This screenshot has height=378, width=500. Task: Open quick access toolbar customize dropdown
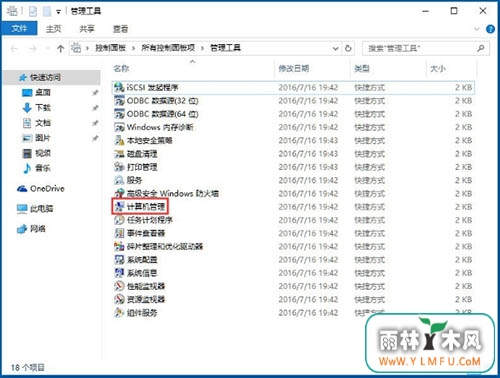tap(58, 12)
